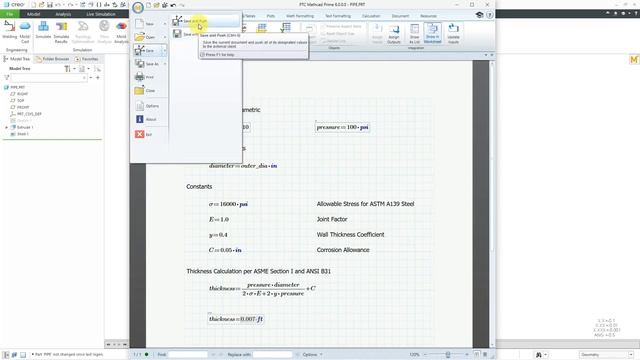
Task: Open the Document ribbon tab
Action: click(x=400, y=16)
